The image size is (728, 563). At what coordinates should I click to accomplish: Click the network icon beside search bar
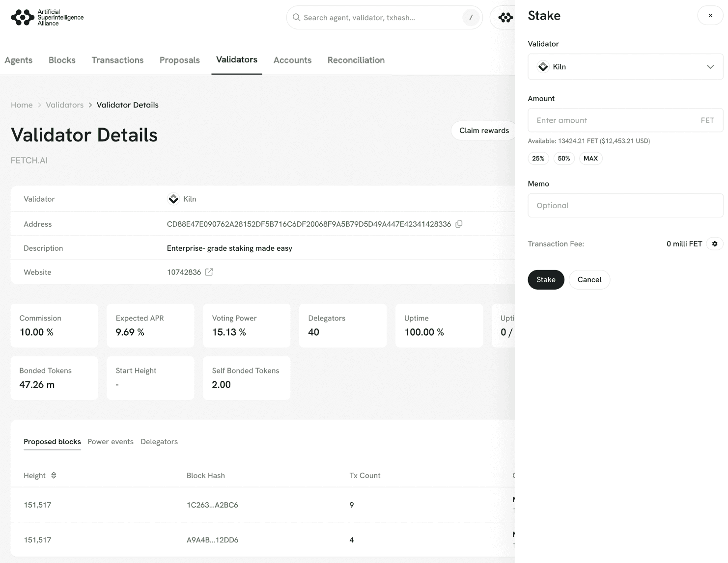(505, 18)
